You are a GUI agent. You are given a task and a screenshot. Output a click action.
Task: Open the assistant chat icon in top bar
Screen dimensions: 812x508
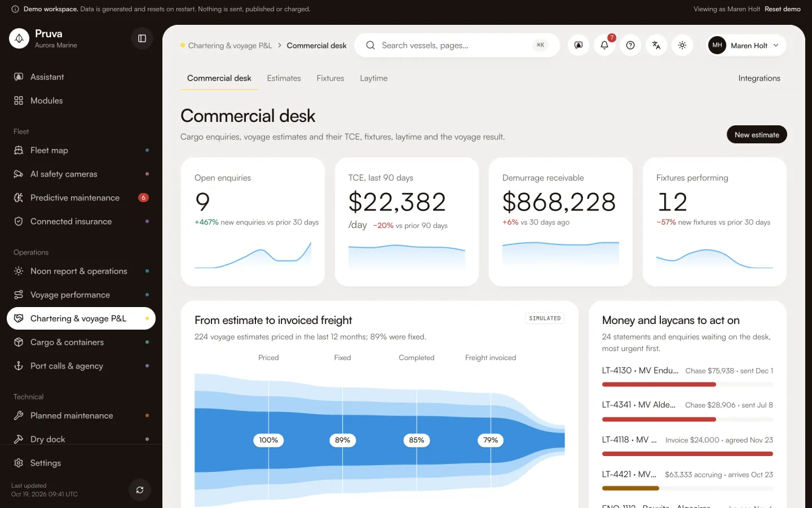coord(579,45)
